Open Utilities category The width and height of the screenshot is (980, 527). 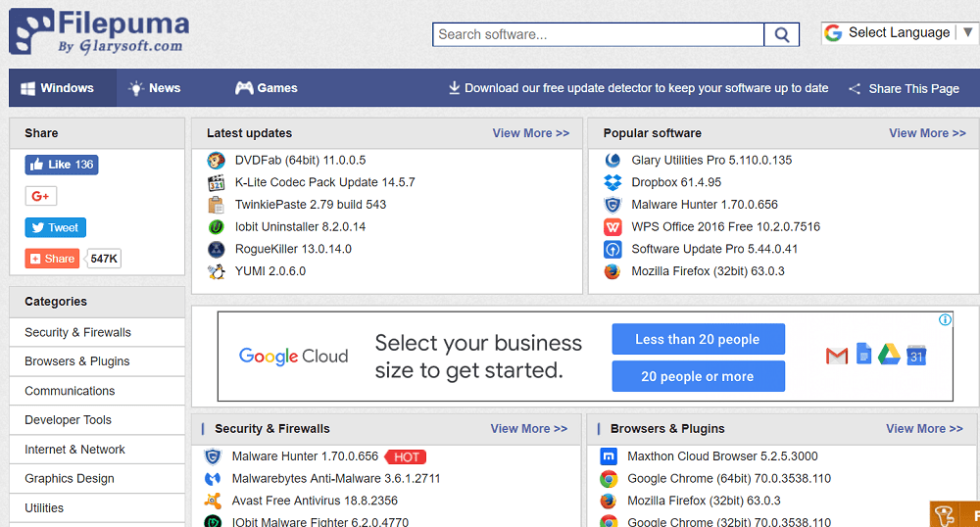click(97, 508)
